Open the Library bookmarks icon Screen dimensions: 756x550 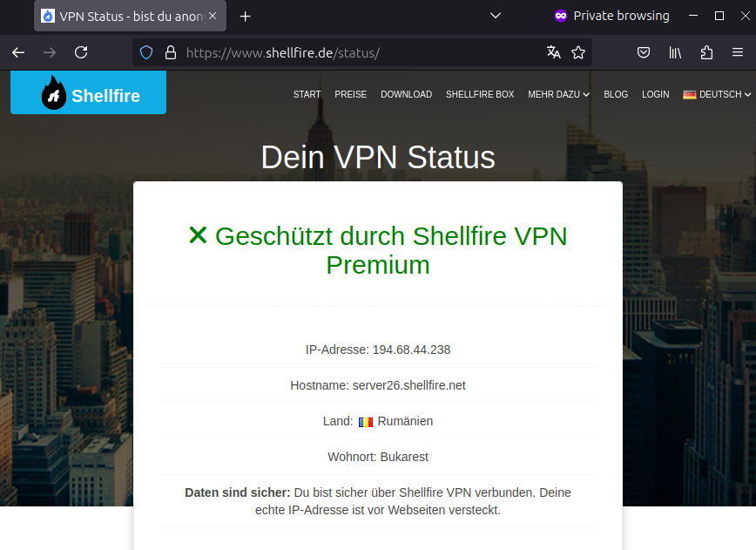tap(675, 52)
